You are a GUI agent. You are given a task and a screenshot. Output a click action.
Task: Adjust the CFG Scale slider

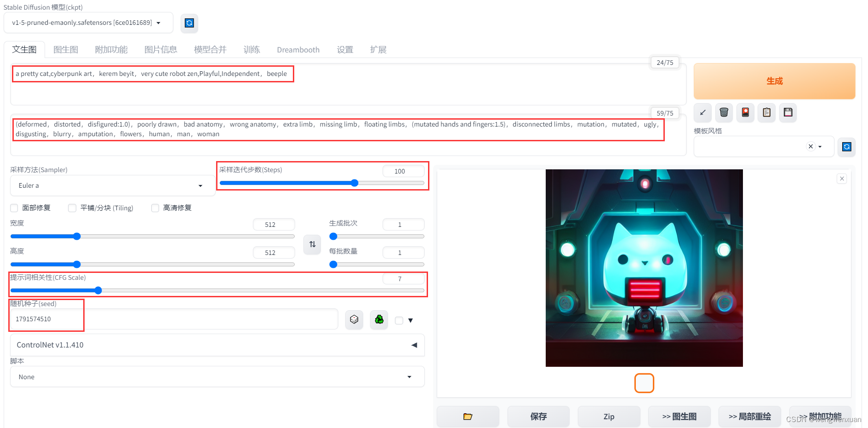(217, 290)
